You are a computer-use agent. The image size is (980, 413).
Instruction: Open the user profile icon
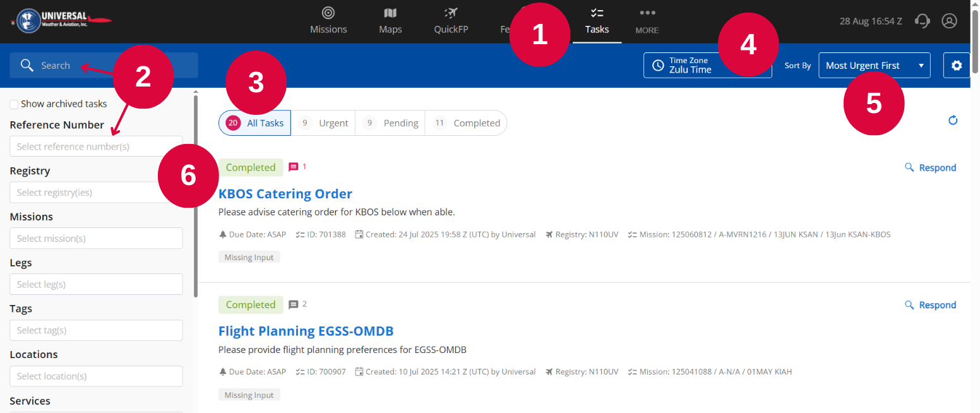click(949, 21)
